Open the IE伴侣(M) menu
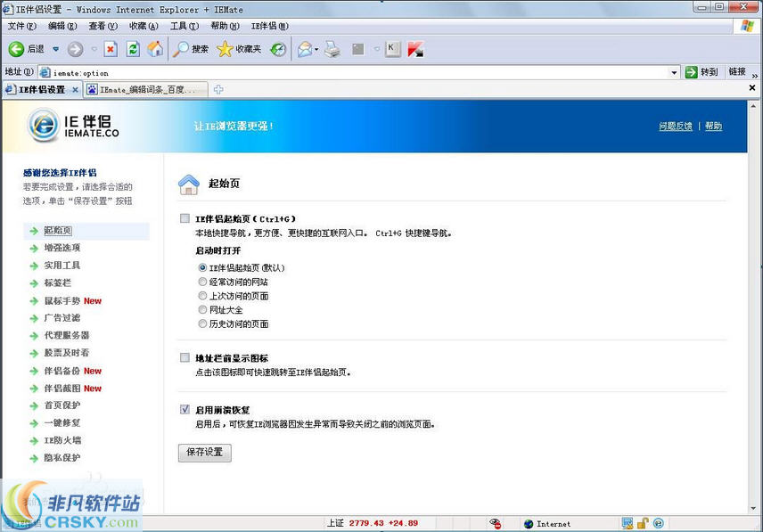 (269, 26)
